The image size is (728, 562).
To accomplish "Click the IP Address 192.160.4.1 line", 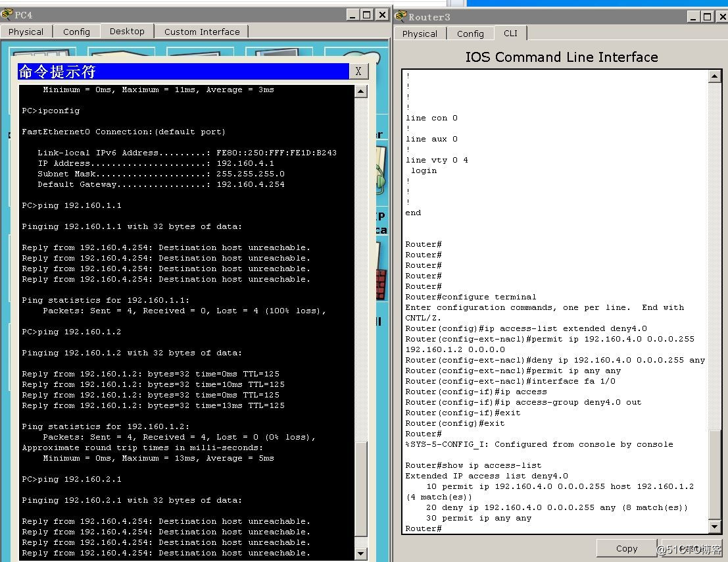I will coord(156,163).
